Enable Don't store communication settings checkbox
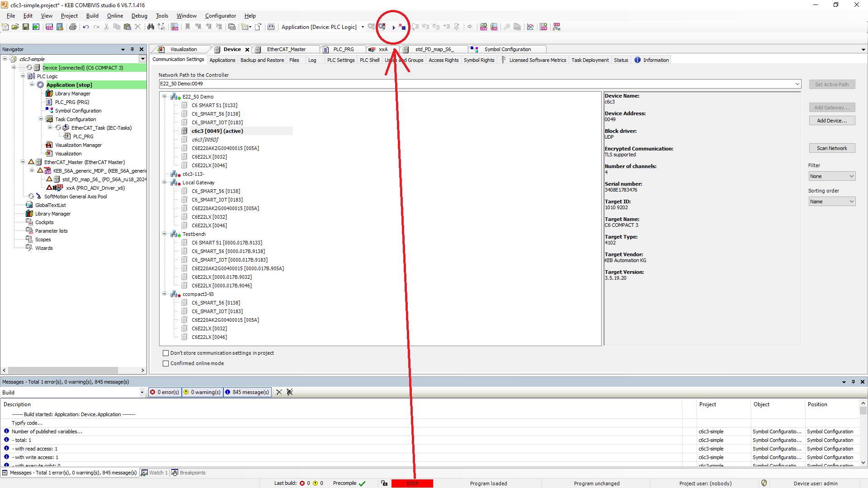The image size is (868, 488). tap(166, 353)
